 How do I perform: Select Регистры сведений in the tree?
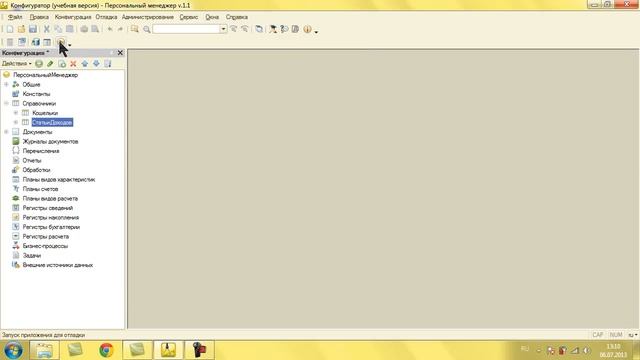[48, 208]
